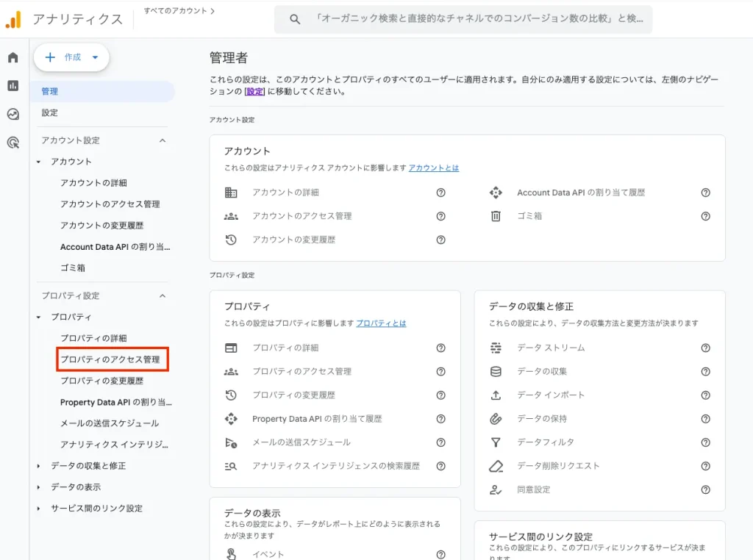Click the アカウントとは link

(x=434, y=168)
